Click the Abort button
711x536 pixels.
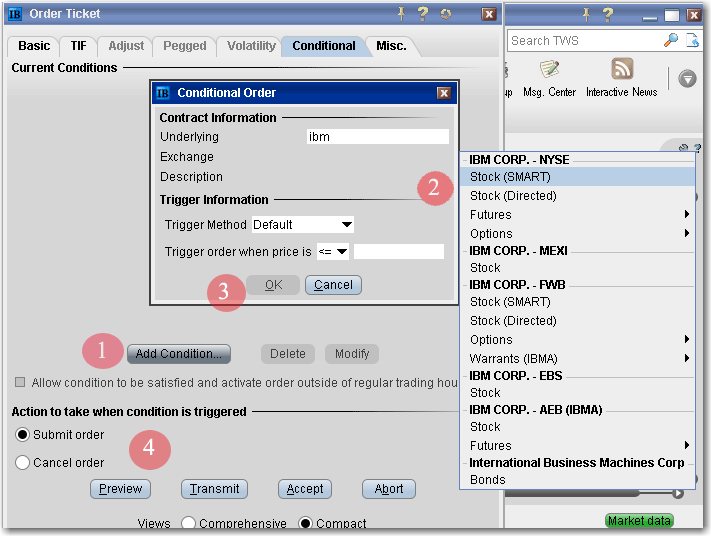coord(389,489)
